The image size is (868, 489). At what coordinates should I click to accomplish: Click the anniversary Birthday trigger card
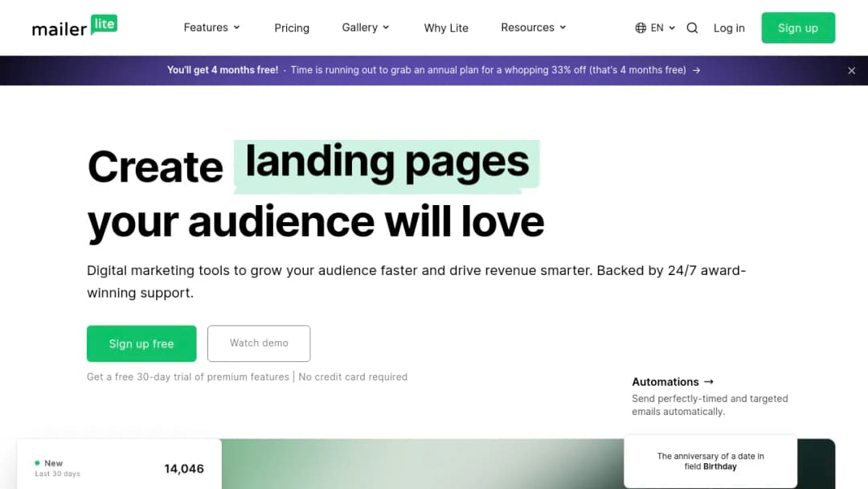[x=710, y=461]
